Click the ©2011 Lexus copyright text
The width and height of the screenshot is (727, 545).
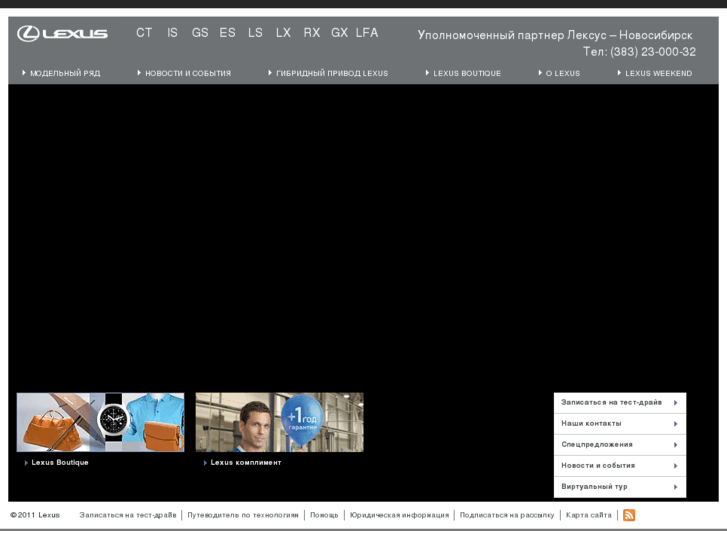coord(35,515)
